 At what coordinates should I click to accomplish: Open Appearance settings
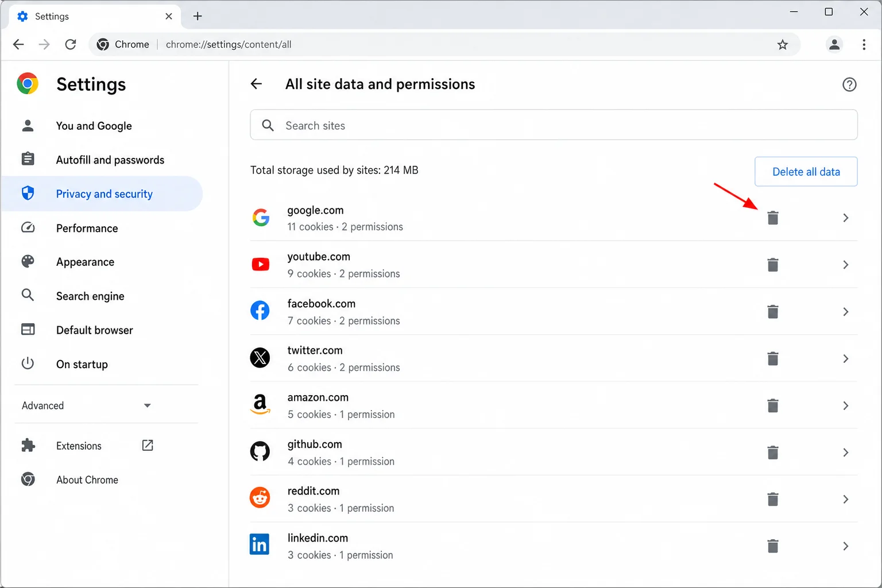[x=102, y=262]
